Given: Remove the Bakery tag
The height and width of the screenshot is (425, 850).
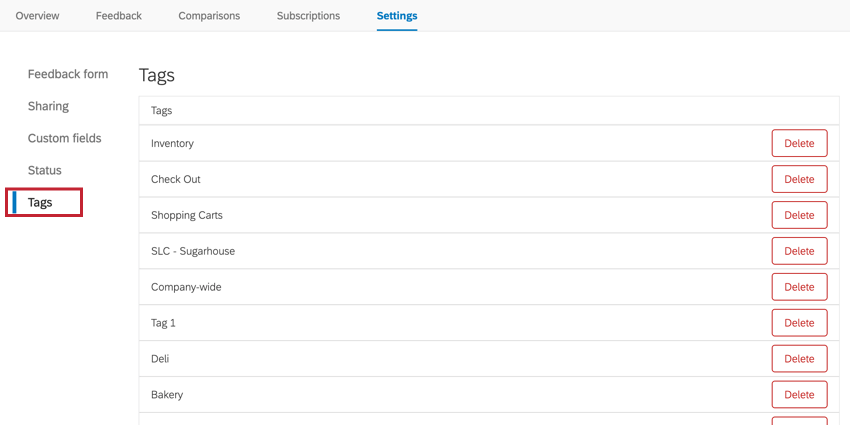Looking at the screenshot, I should pyautogui.click(x=799, y=395).
